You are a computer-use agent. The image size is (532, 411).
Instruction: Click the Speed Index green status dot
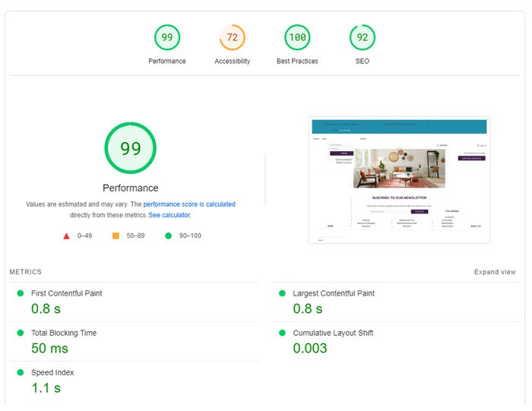[21, 373]
